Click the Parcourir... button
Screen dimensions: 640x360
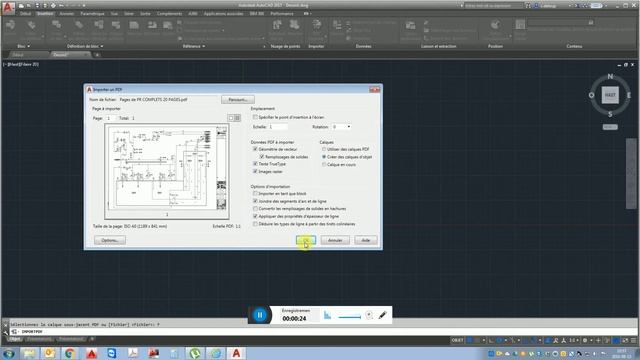tap(238, 100)
